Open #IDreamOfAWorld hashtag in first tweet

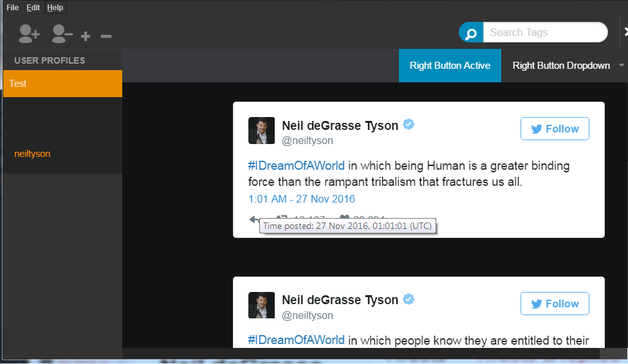click(x=297, y=166)
